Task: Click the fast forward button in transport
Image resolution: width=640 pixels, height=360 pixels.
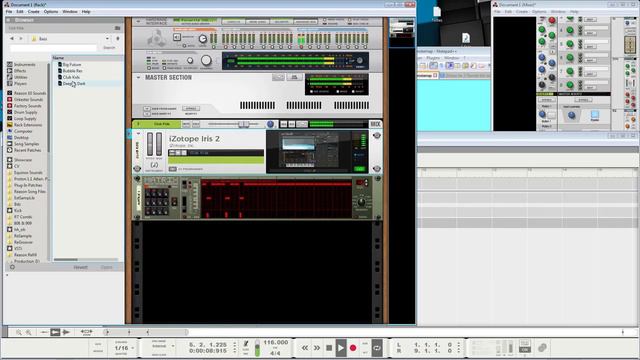Action: click(x=317, y=348)
